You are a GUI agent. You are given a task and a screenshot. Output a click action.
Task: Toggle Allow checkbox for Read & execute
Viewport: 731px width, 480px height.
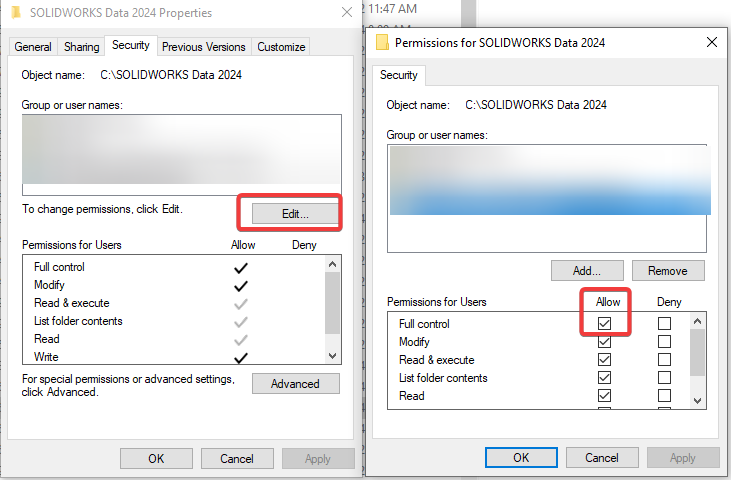coord(604,360)
